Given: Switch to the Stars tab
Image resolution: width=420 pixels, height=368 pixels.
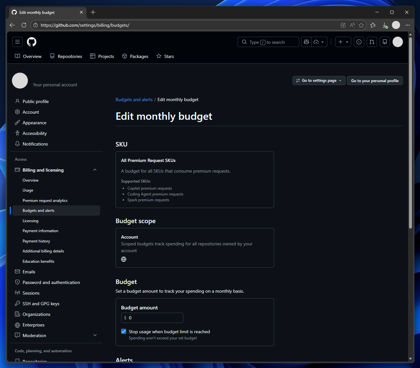Looking at the screenshot, I should (165, 56).
